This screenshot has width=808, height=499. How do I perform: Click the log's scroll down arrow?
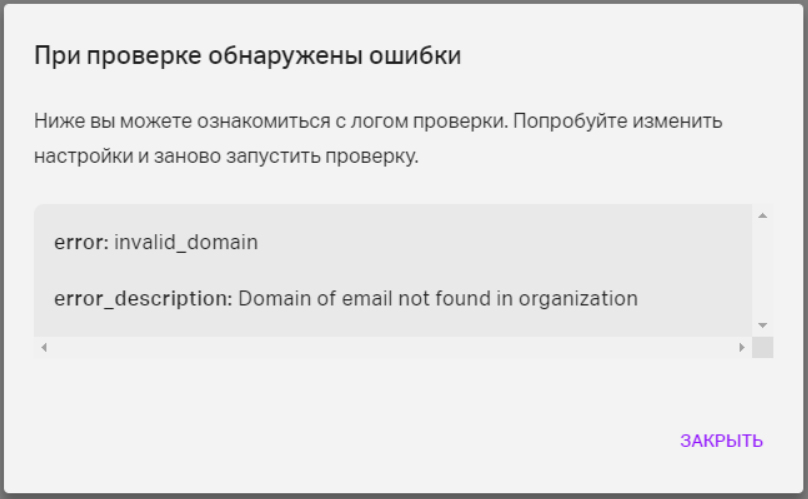pos(763,325)
